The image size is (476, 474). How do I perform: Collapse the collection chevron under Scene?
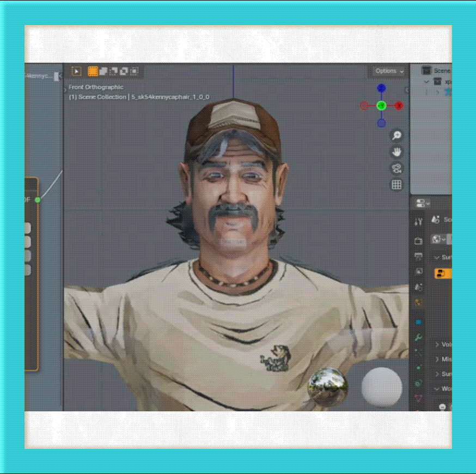426,82
